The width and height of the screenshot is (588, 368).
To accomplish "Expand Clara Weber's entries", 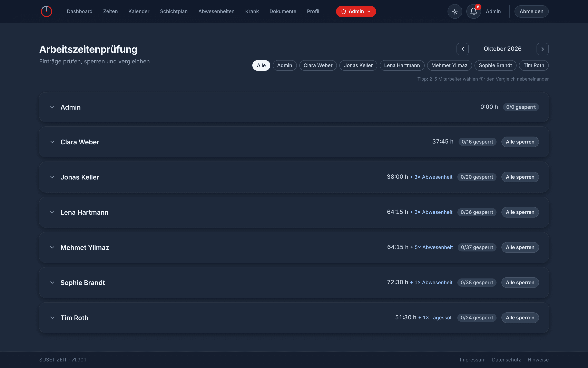I will coord(52,142).
